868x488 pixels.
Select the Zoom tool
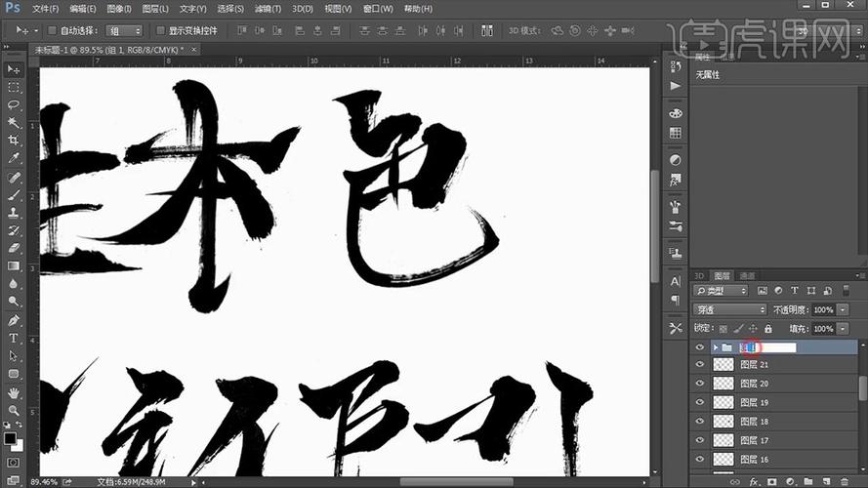14,411
